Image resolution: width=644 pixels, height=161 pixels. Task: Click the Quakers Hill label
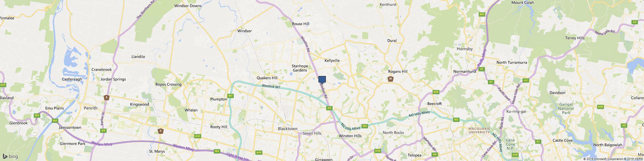[x=267, y=78]
